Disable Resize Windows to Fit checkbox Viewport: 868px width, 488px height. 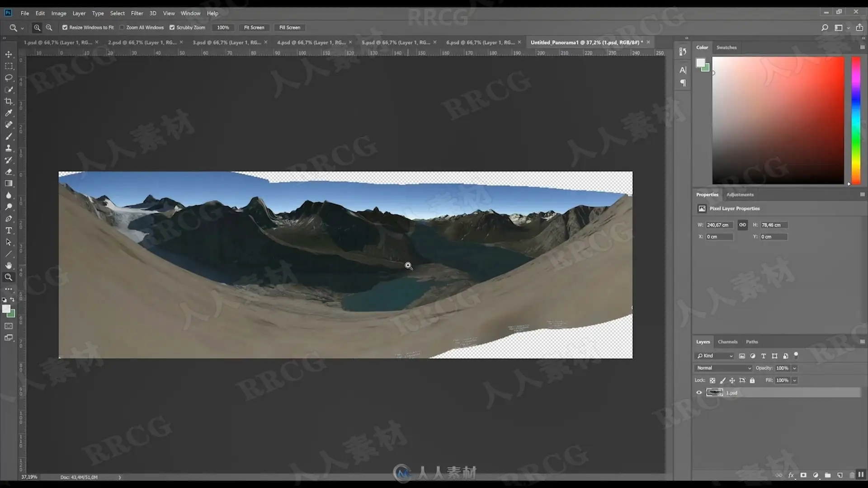65,28
